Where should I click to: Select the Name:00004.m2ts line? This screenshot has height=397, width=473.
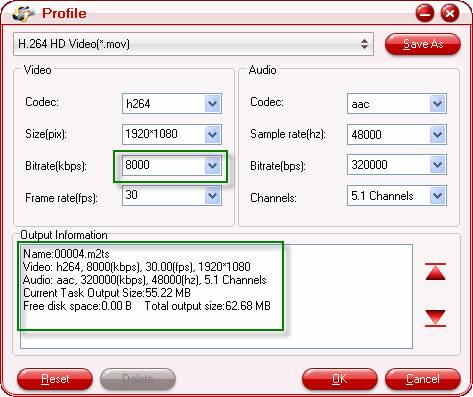(x=66, y=254)
